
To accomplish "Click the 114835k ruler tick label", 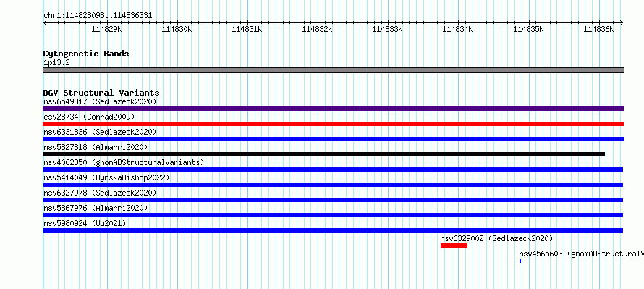I will pos(529,29).
